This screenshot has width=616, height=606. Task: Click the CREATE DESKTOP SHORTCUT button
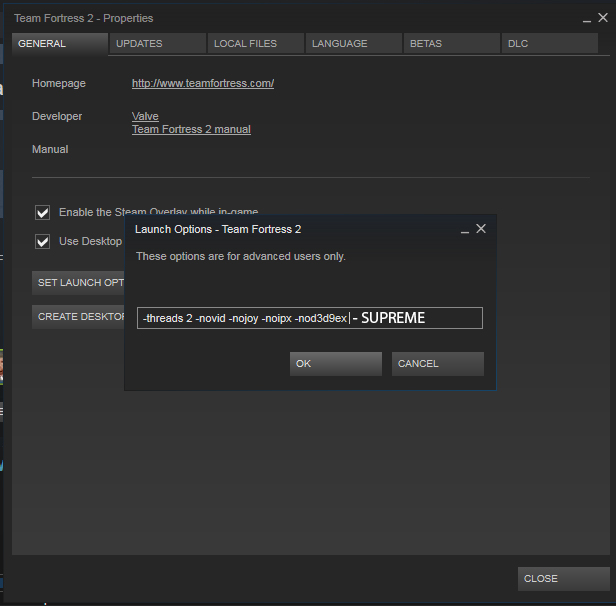tap(78, 317)
